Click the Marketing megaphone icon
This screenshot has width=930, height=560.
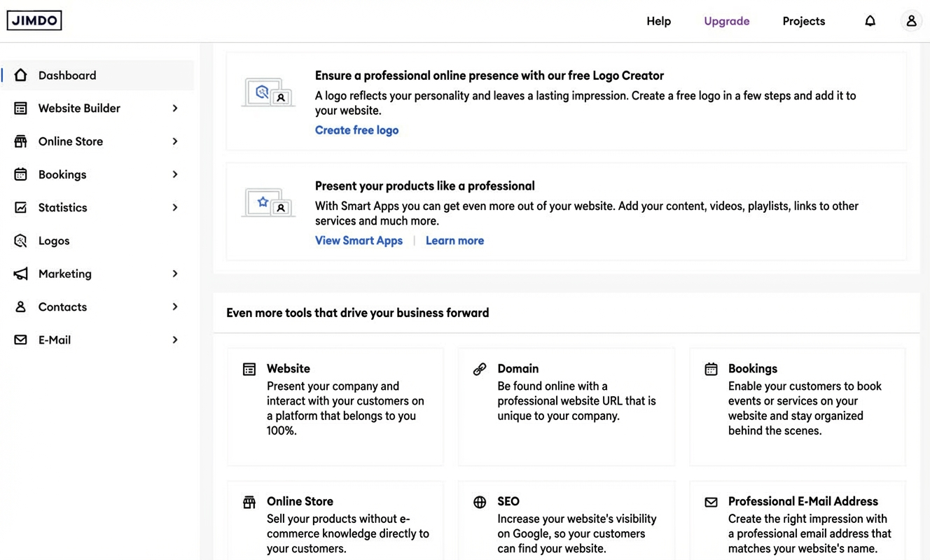21,274
